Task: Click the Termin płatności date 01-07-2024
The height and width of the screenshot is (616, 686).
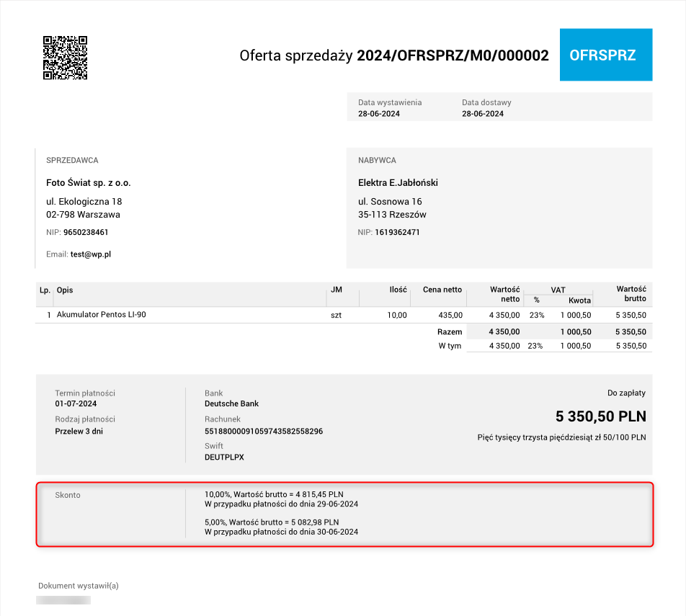Action: pyautogui.click(x=76, y=403)
